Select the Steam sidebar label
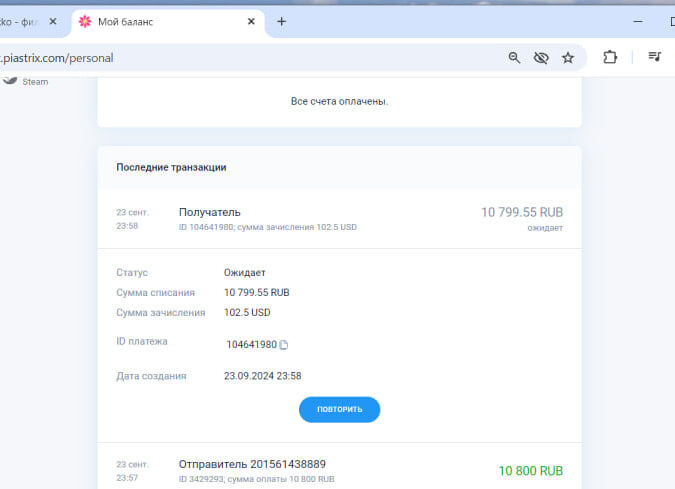This screenshot has height=489, width=675. coord(35,82)
